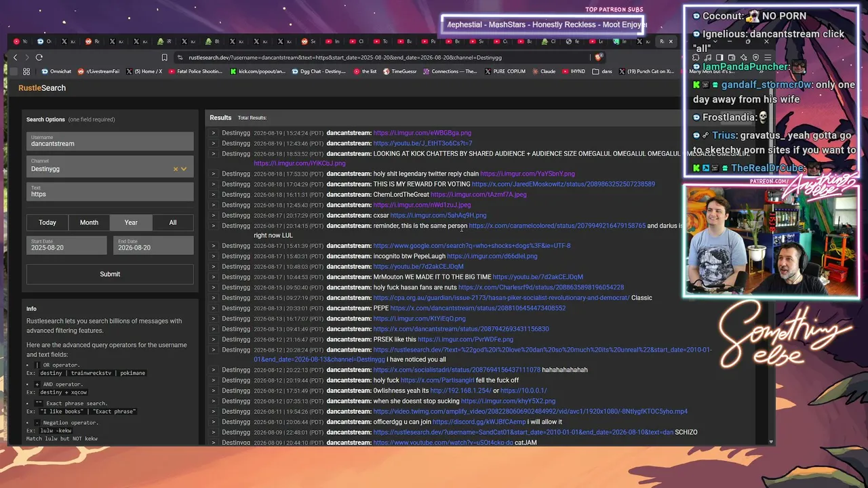868x488 pixels.
Task: Click the browser forward arrow
Action: click(x=26, y=58)
